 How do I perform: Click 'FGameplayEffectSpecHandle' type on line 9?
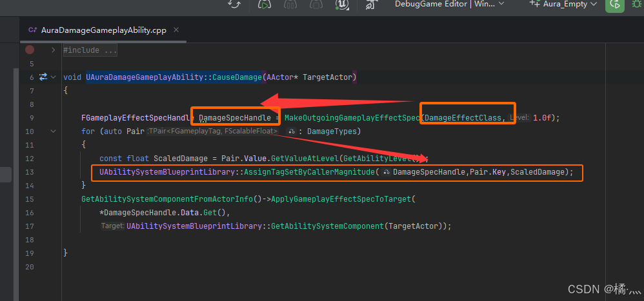coord(137,118)
